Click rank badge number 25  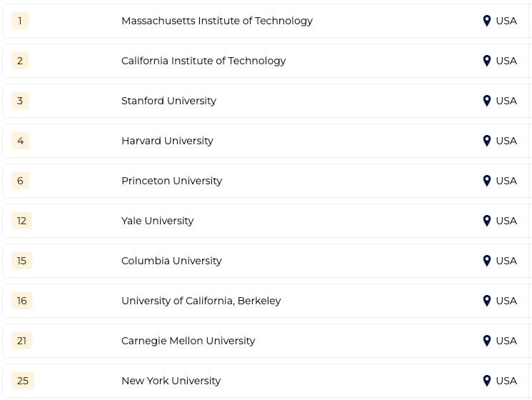pos(23,381)
